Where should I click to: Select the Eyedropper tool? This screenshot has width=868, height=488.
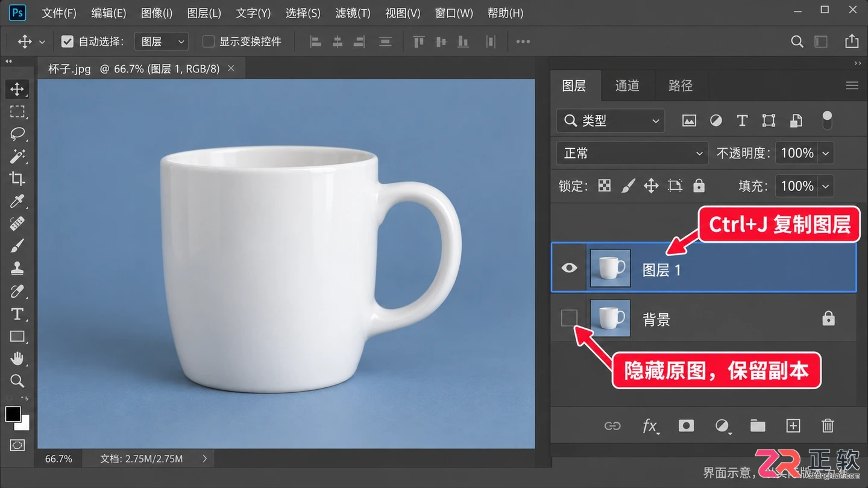tap(17, 201)
